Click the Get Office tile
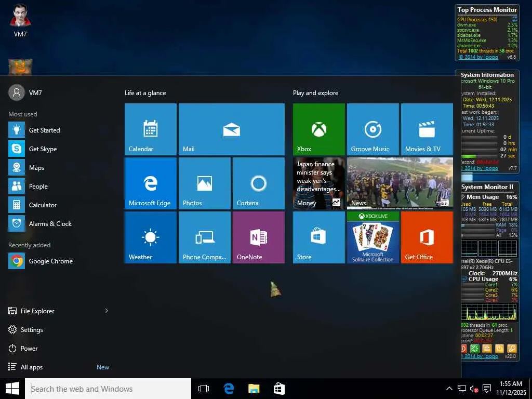The width and height of the screenshot is (532, 399). pos(427,237)
